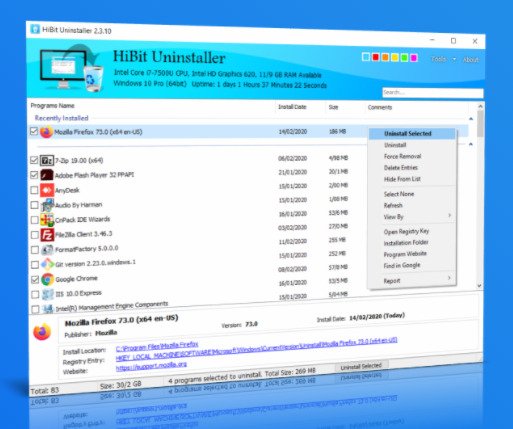The width and height of the screenshot is (513, 429).
Task: Click the FormatFactory icon
Action: coord(47,250)
